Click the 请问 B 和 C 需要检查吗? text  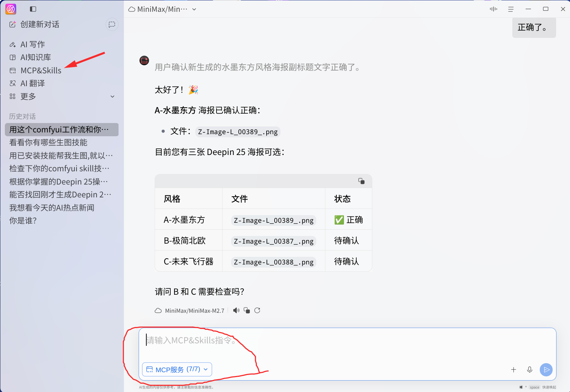[x=199, y=292]
